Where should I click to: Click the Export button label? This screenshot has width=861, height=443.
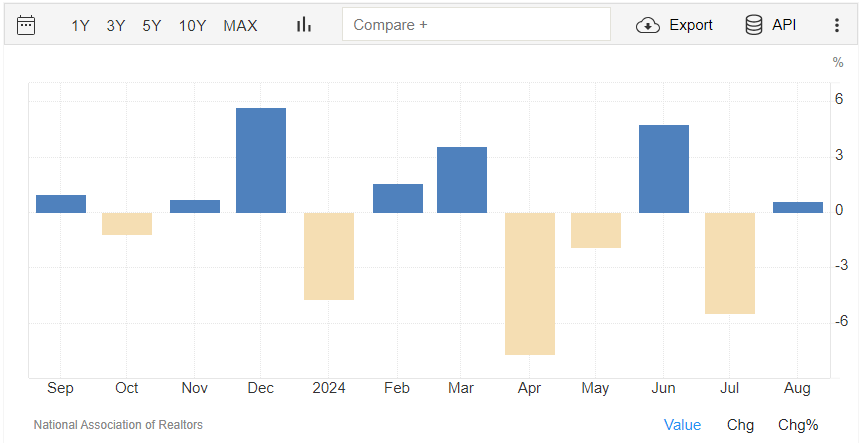(x=691, y=25)
